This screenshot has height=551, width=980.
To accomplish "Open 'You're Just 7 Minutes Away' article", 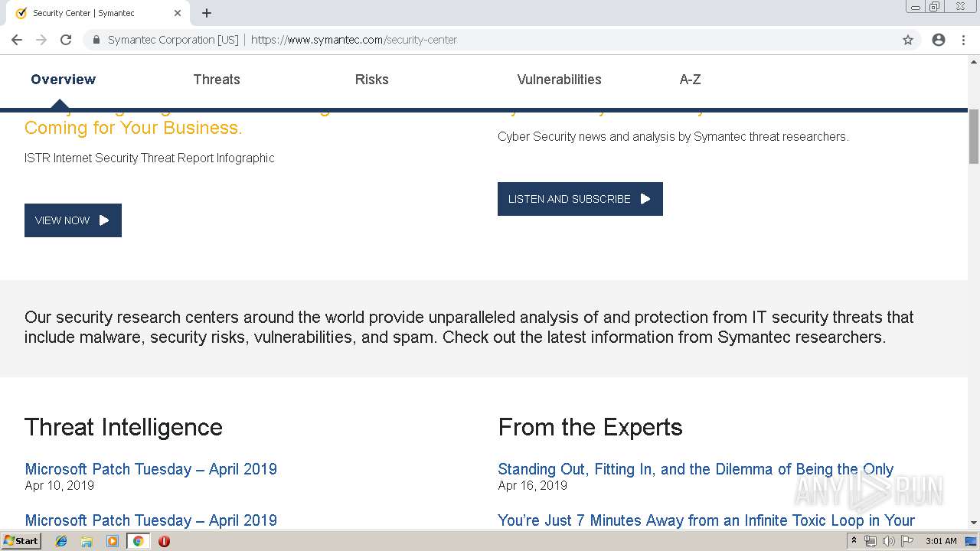I will 706,520.
